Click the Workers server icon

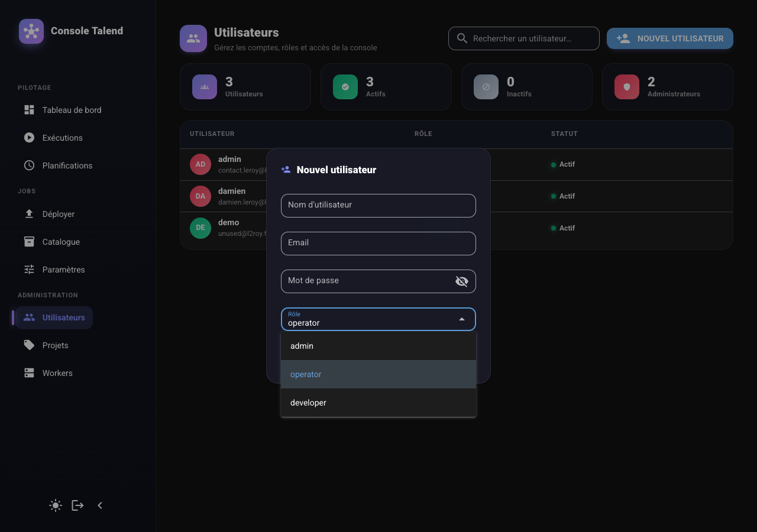tap(29, 373)
